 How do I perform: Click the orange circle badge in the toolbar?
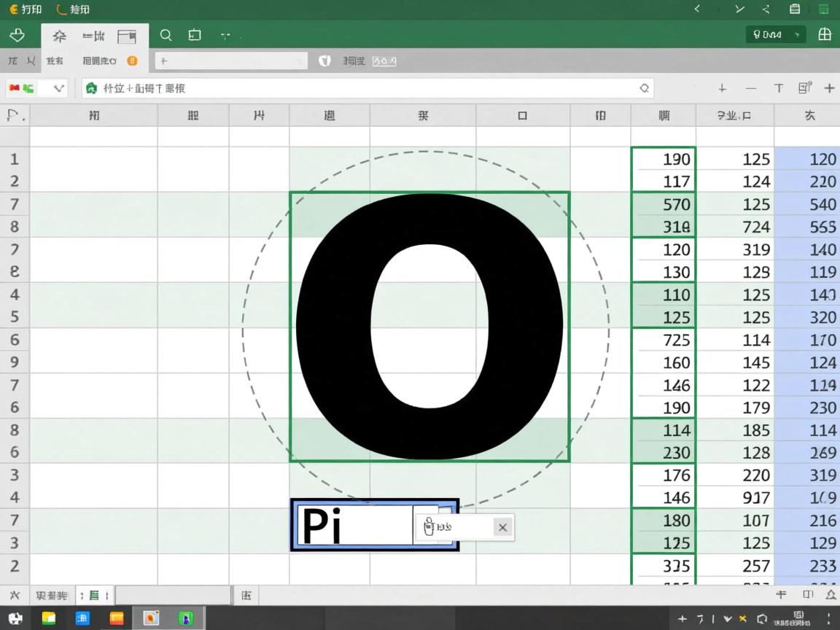[132, 61]
